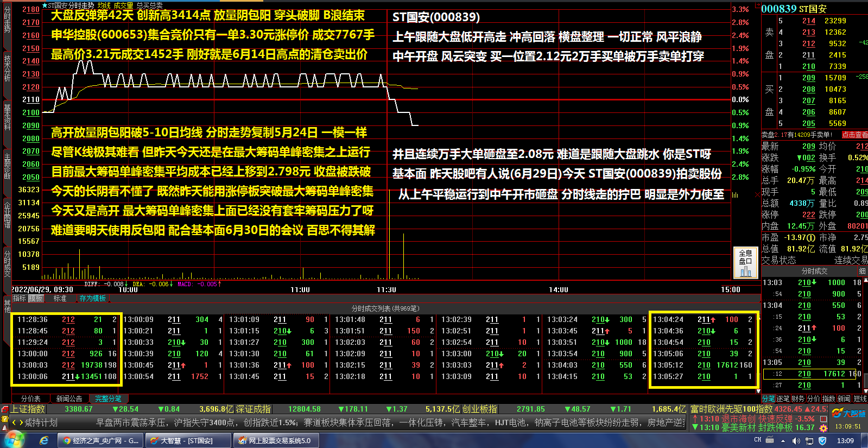This screenshot has height=448, width=868.
Task: Select the 13:00:03 19738 trade row
Action: [x=67, y=365]
